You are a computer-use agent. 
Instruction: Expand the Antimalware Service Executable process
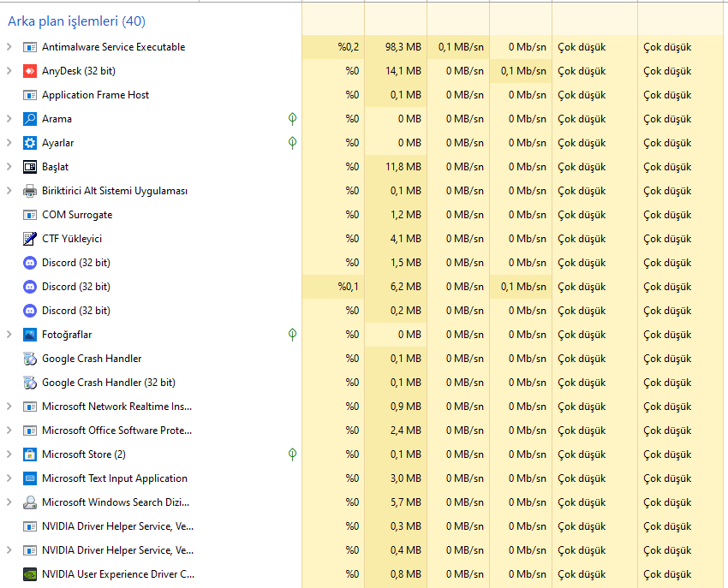click(x=9, y=47)
